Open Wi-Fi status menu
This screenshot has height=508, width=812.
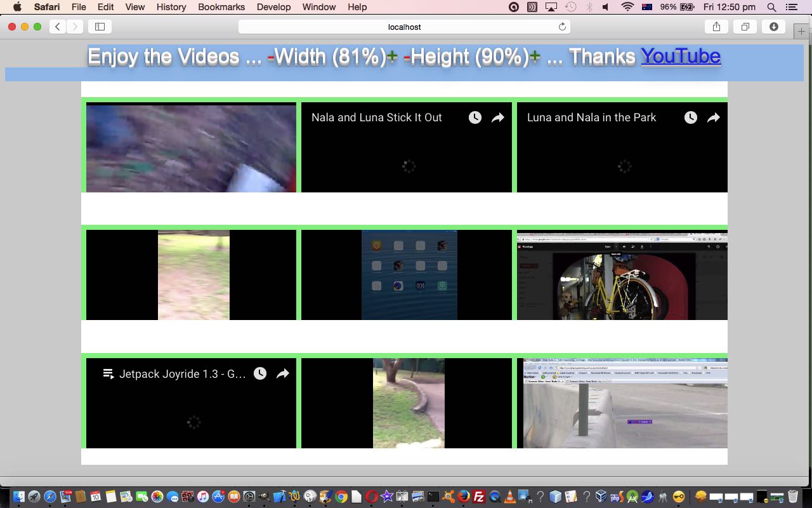pyautogui.click(x=627, y=7)
